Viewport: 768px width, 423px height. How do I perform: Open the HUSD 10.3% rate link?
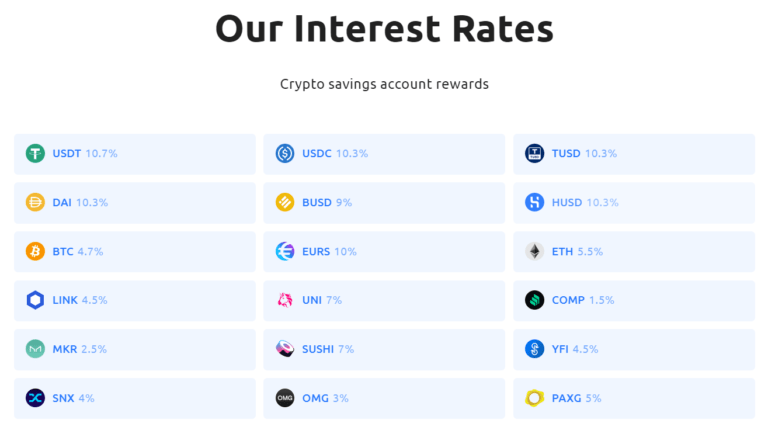(x=585, y=202)
